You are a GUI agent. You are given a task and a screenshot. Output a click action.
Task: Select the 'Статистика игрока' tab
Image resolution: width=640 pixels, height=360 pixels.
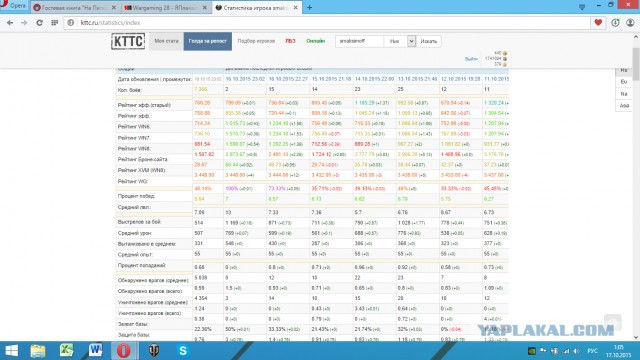coord(257,7)
